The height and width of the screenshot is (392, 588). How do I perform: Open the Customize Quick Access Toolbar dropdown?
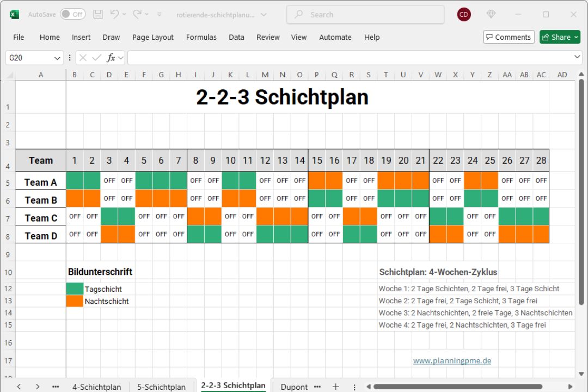tap(160, 15)
